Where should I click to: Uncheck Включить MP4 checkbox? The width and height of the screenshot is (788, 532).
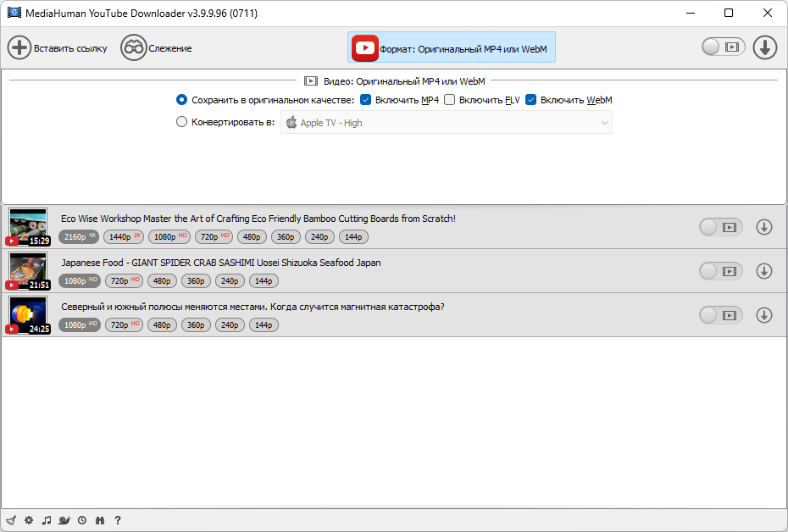click(x=366, y=100)
